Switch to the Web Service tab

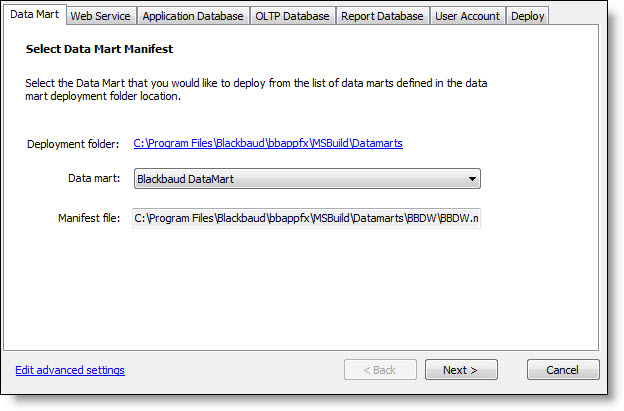(x=100, y=16)
